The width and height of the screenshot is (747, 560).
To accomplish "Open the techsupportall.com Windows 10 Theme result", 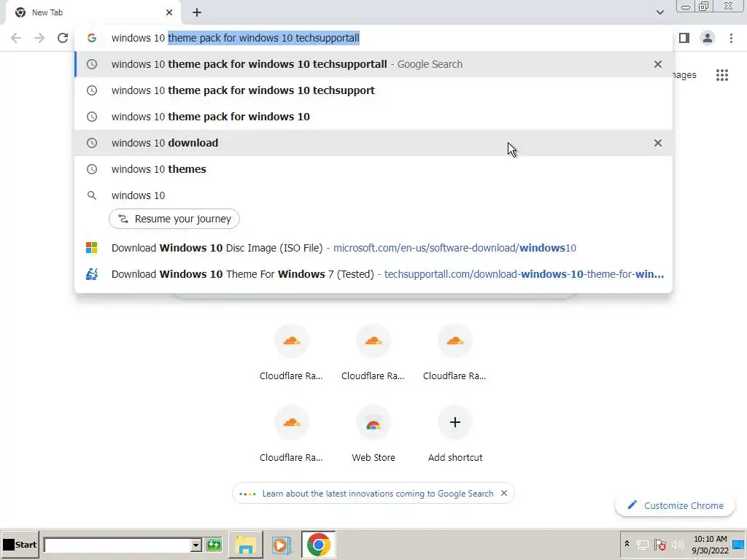I will tap(373, 274).
